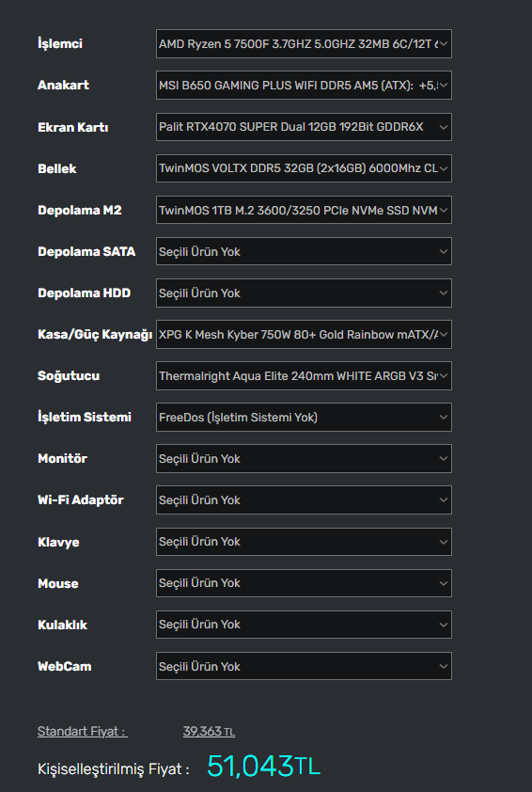Click the Kulaklık label
Image resolution: width=532 pixels, height=792 pixels.
(x=63, y=626)
